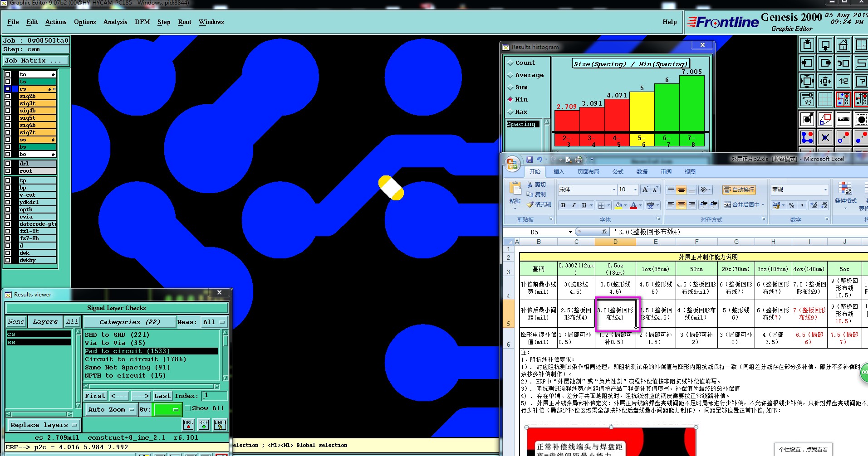Expand merge and center 合并后居中 dropdown

(x=763, y=205)
